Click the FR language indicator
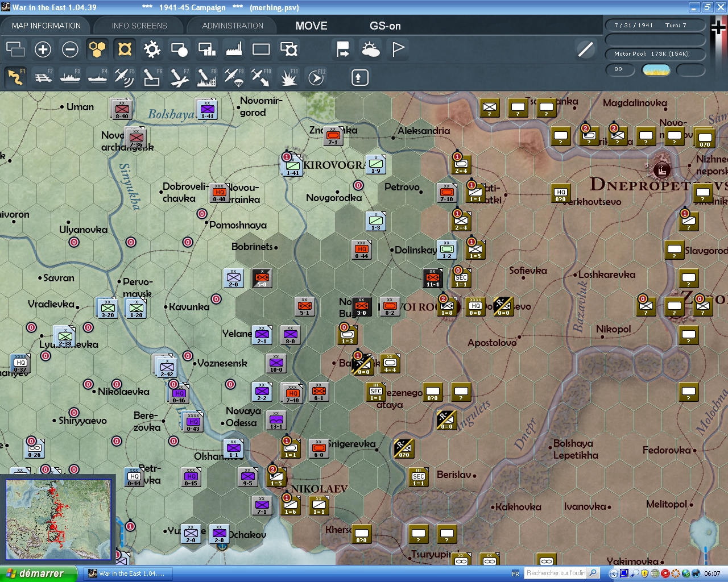728x582 pixels. (x=515, y=573)
